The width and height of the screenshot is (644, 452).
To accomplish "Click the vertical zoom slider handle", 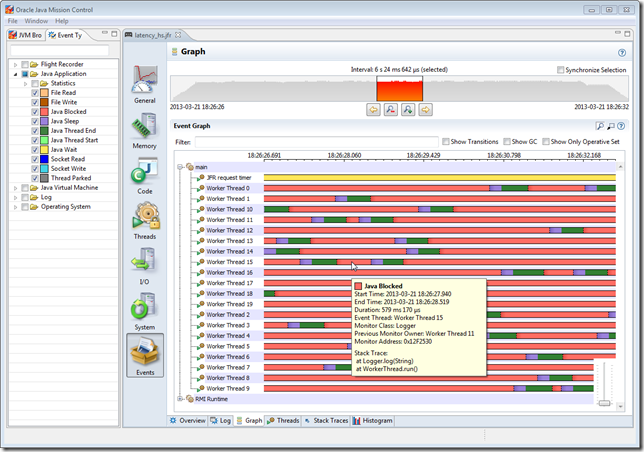I will tap(604, 403).
